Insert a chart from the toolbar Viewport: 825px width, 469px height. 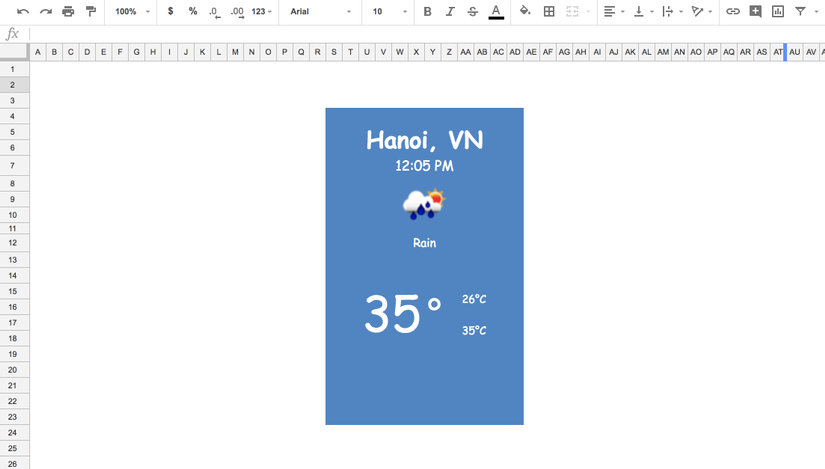click(778, 12)
